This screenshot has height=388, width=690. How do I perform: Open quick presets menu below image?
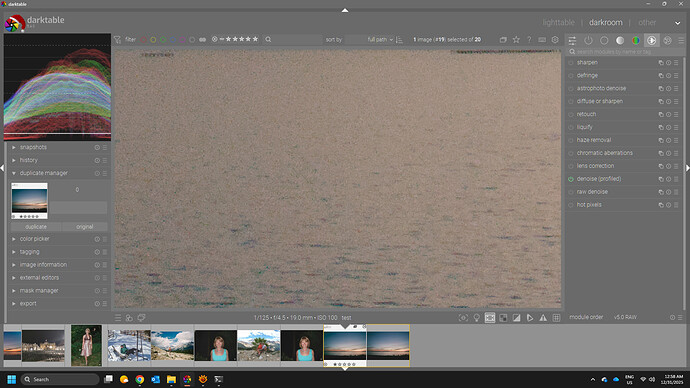pos(118,318)
